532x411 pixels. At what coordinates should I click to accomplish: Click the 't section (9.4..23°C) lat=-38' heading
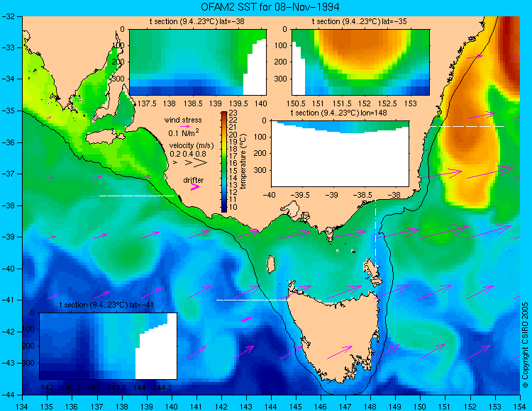click(x=196, y=21)
